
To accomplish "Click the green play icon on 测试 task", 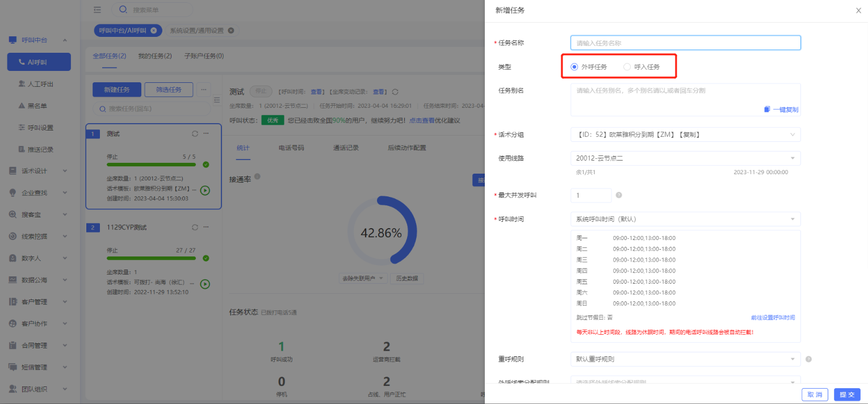I will click(x=205, y=191).
